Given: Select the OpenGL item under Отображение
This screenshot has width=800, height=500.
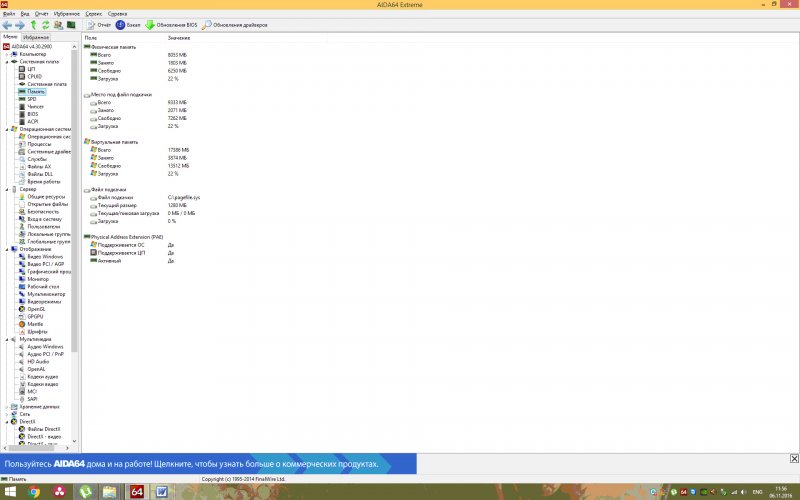Looking at the screenshot, I should (x=35, y=309).
